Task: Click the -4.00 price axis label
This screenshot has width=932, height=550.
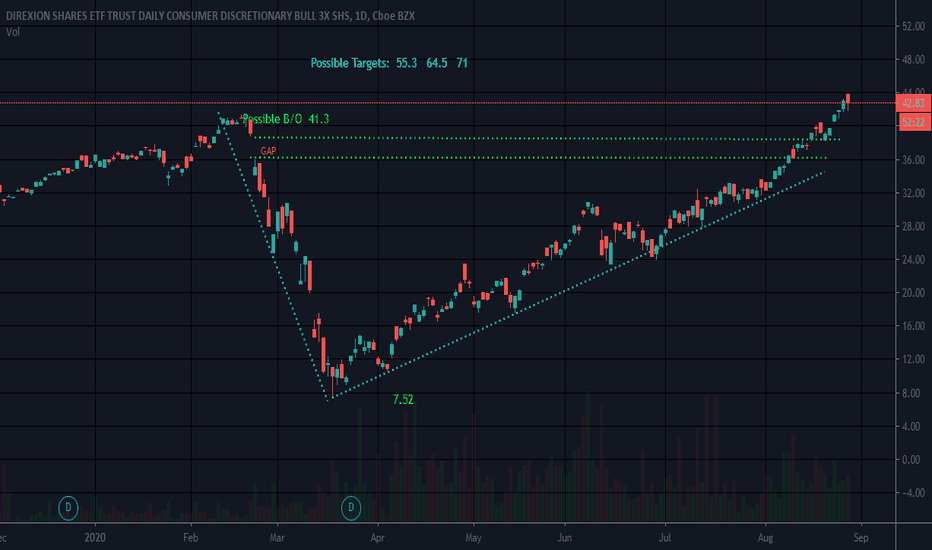Action: click(x=913, y=494)
